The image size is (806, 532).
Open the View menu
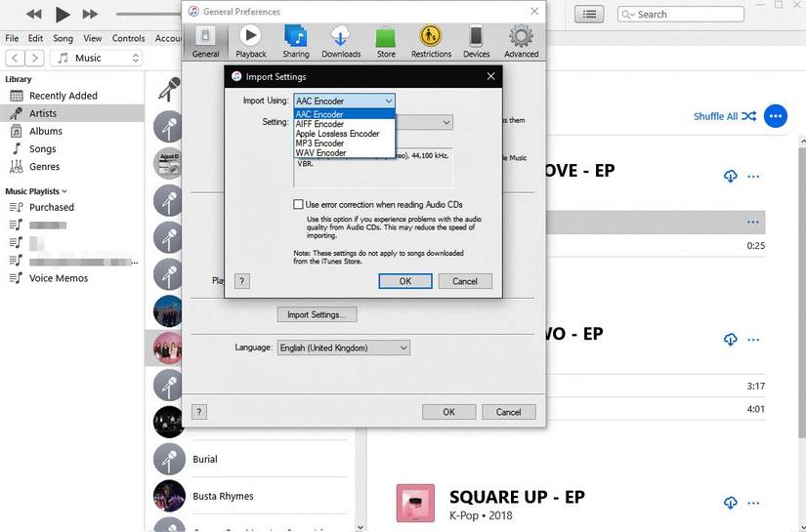coord(93,38)
